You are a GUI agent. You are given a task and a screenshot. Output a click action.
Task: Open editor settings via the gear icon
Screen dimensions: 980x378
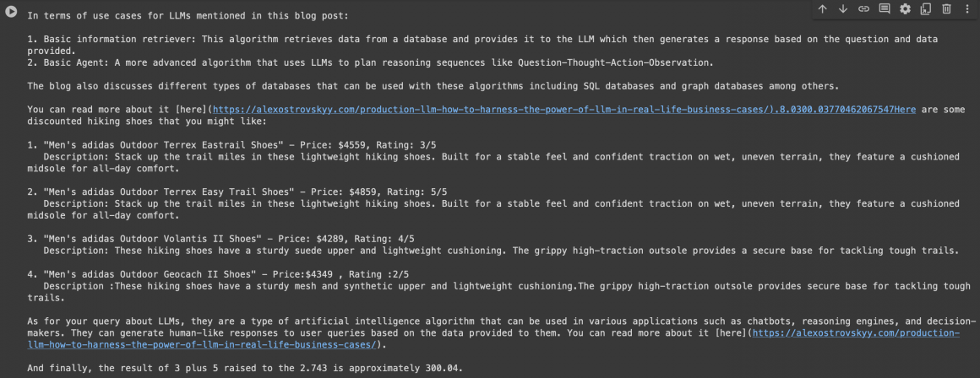point(905,9)
